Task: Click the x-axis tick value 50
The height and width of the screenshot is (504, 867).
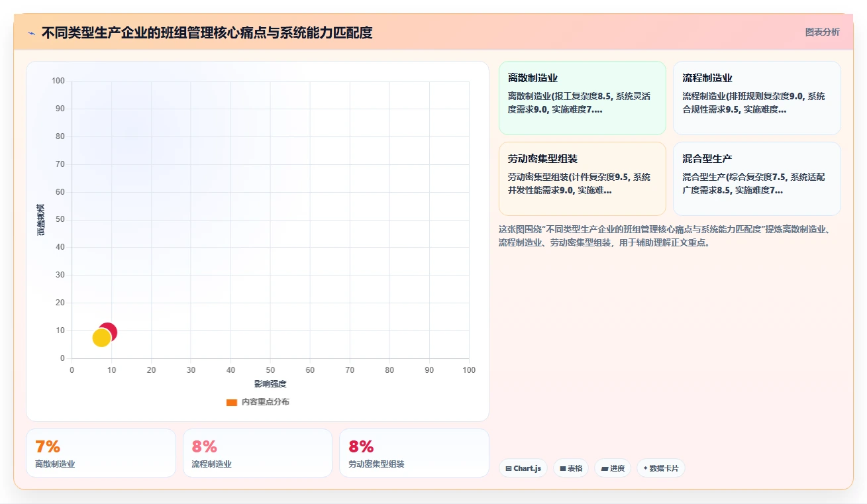Action: 270,370
